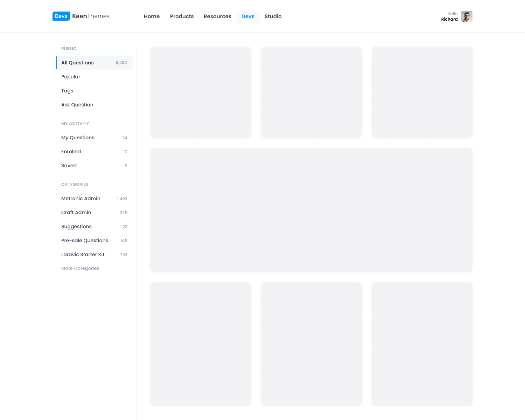Open the Tags page
The height and width of the screenshot is (420, 525).
click(67, 91)
